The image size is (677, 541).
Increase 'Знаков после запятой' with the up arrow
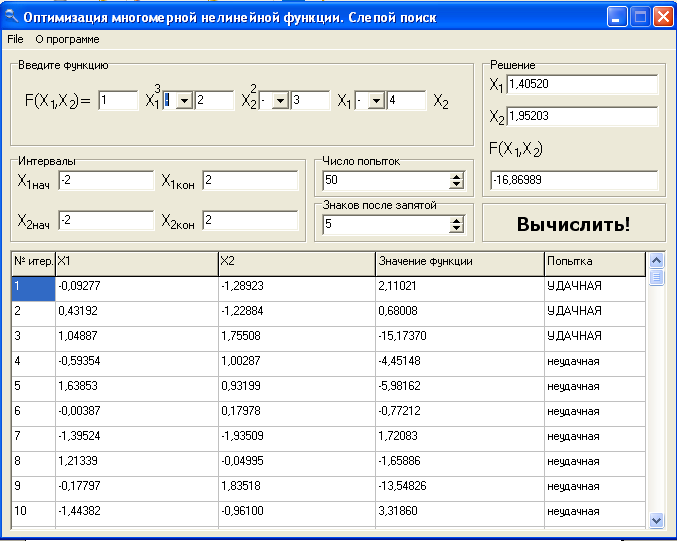coord(457,221)
